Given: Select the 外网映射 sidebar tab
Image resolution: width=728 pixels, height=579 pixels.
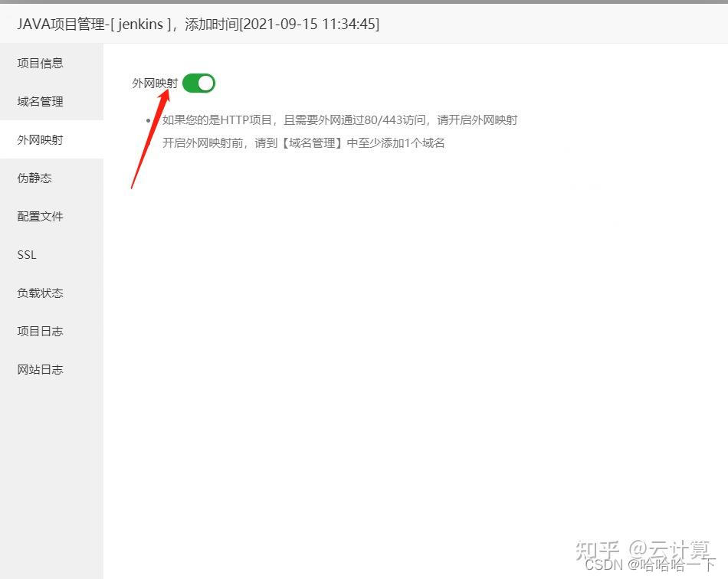Looking at the screenshot, I should (41, 139).
